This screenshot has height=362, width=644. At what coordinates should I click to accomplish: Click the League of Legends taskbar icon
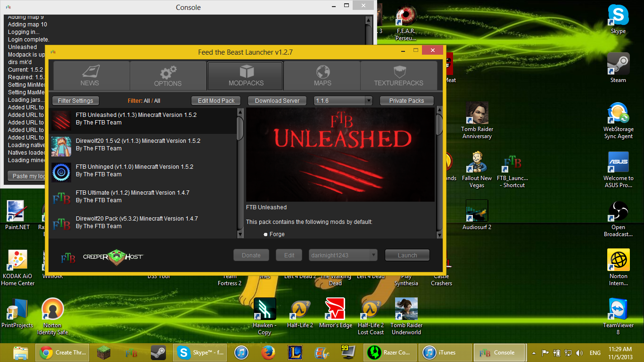click(296, 353)
